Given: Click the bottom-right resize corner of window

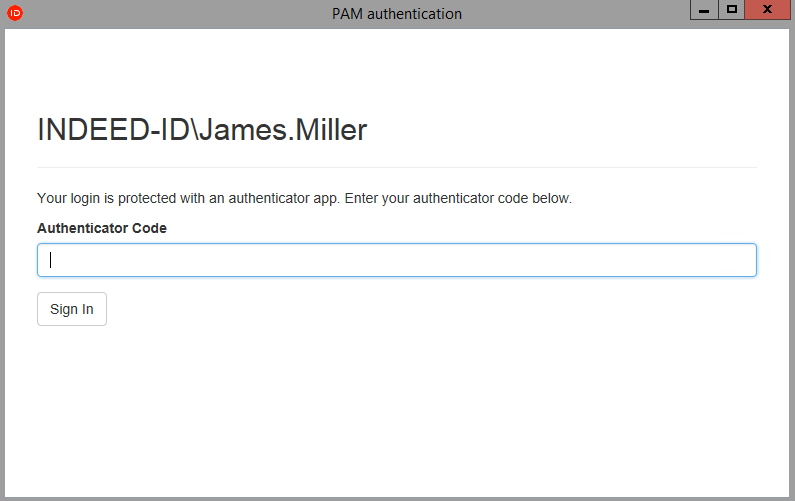Looking at the screenshot, I should (792, 498).
